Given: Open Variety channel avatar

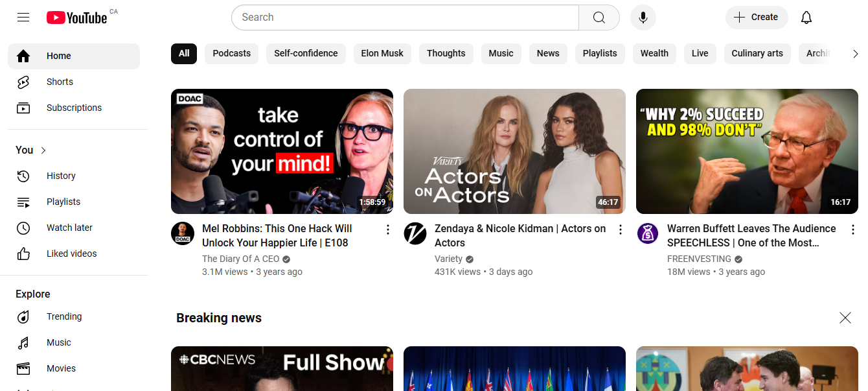Looking at the screenshot, I should pyautogui.click(x=415, y=233).
